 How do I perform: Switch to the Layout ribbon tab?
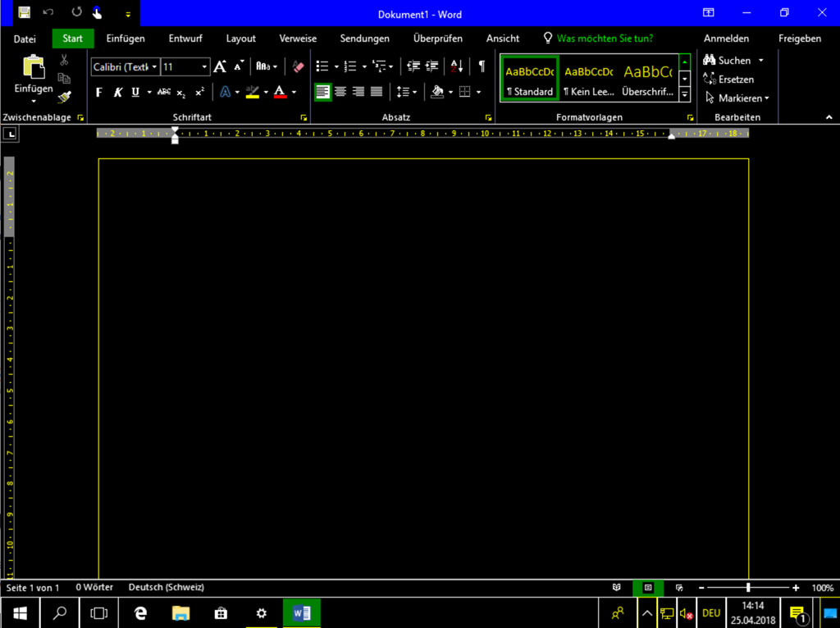[x=240, y=39]
